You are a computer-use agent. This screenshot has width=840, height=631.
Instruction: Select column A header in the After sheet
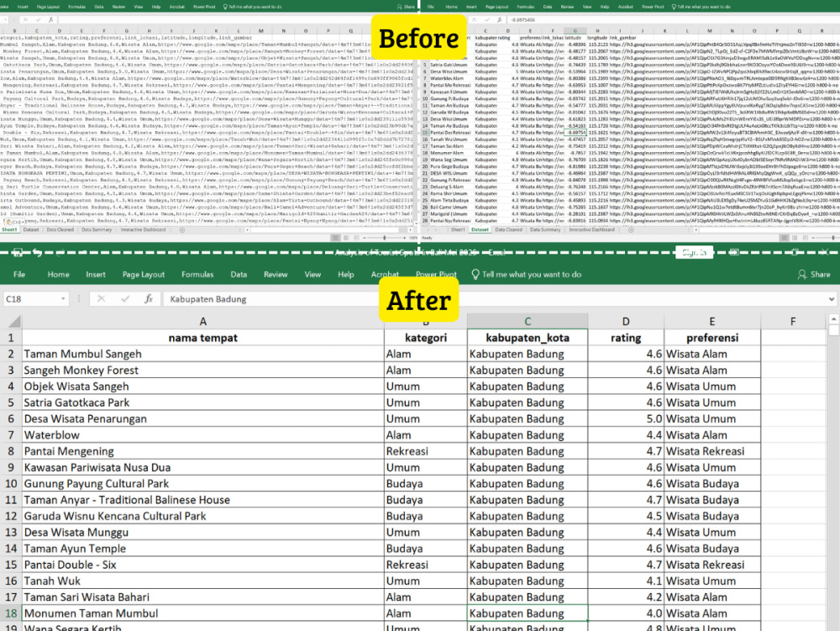coord(203,322)
